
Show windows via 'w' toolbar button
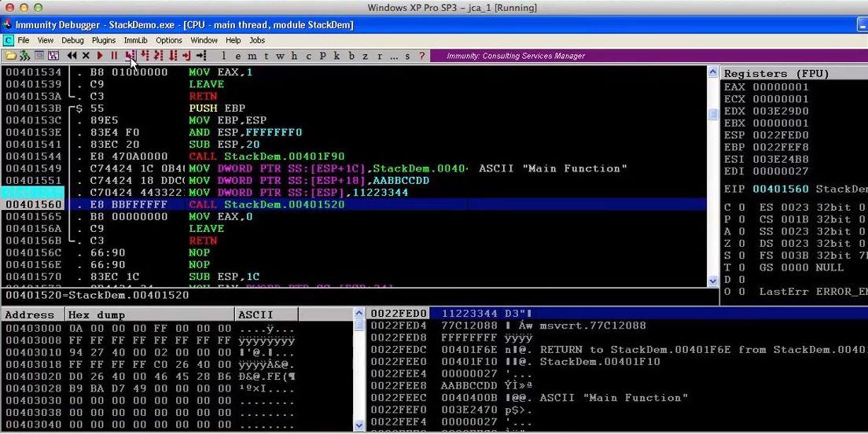pyautogui.click(x=280, y=55)
